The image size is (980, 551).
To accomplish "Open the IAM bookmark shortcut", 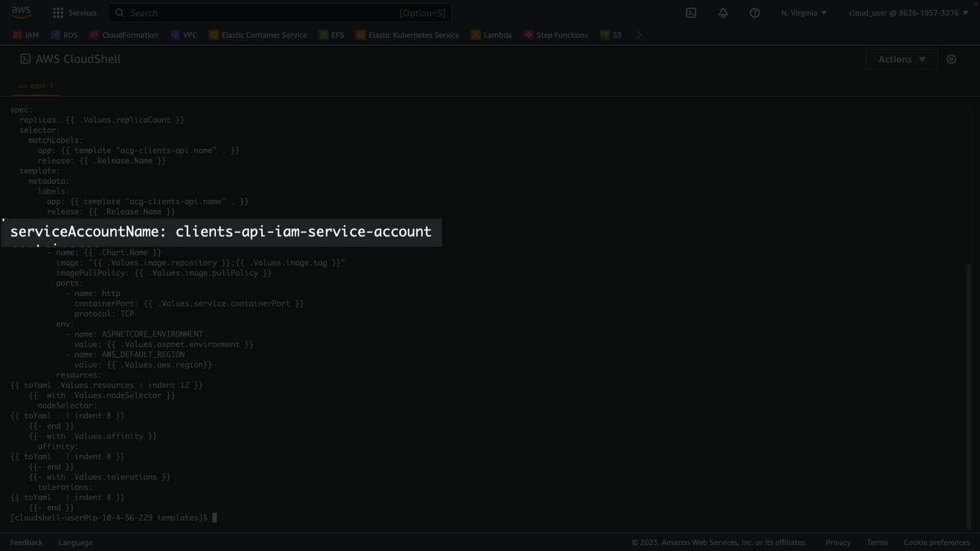I will [x=26, y=35].
